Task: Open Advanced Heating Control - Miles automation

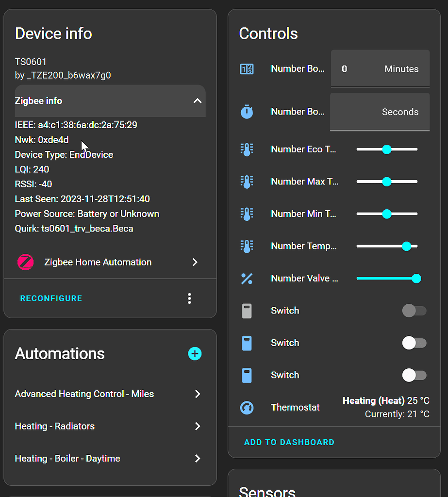Action: (x=110, y=394)
